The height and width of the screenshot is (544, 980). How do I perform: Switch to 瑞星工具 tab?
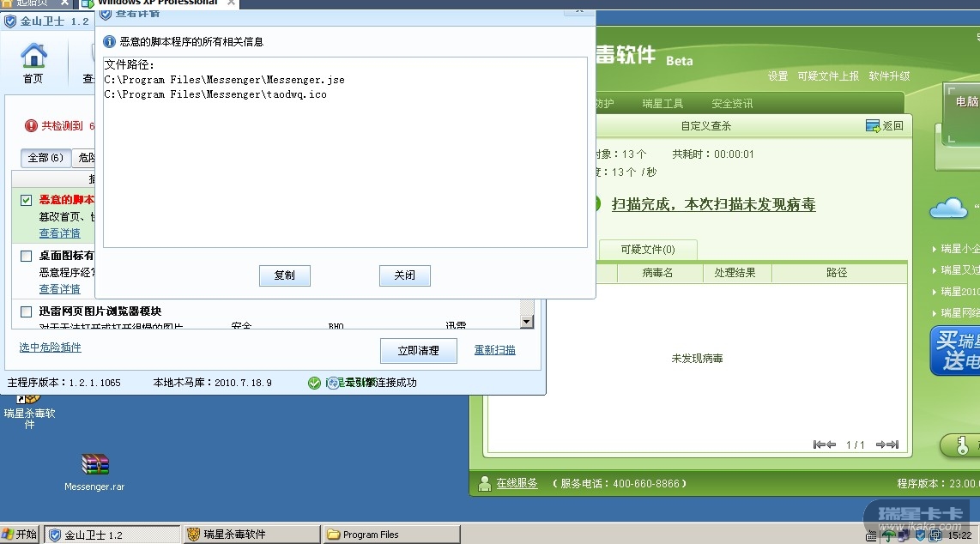point(662,104)
